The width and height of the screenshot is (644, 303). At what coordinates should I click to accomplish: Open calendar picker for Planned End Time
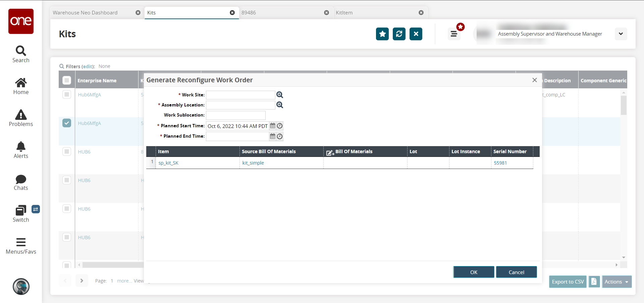coord(273,136)
